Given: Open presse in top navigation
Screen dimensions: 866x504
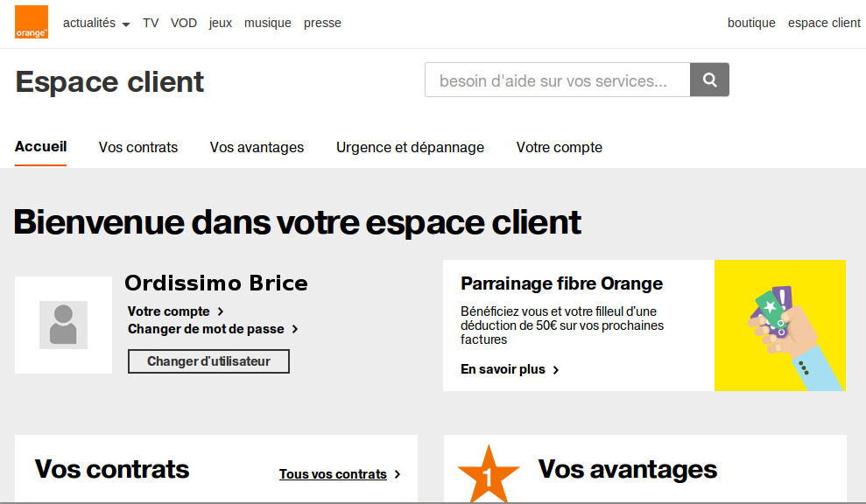Looking at the screenshot, I should pyautogui.click(x=322, y=23).
